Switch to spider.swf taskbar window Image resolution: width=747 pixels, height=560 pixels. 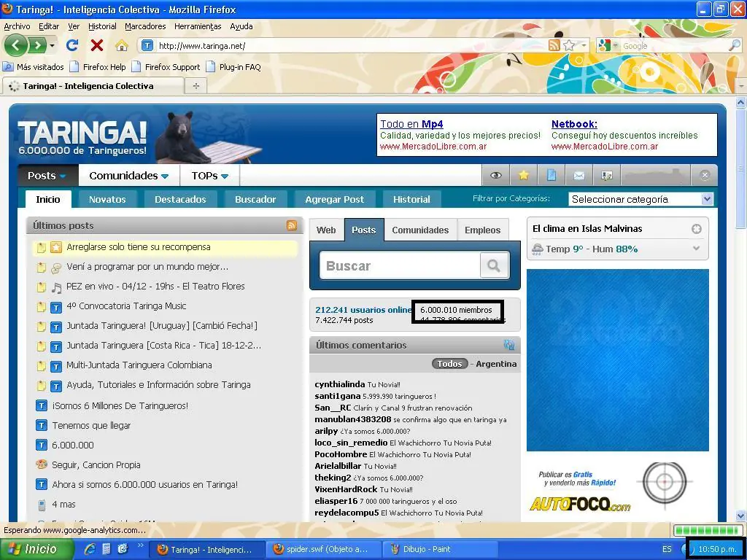[325, 549]
